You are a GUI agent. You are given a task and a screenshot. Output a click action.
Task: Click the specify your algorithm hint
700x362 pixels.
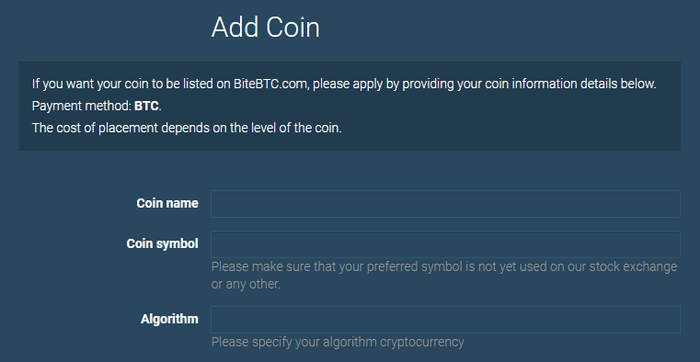pos(338,342)
